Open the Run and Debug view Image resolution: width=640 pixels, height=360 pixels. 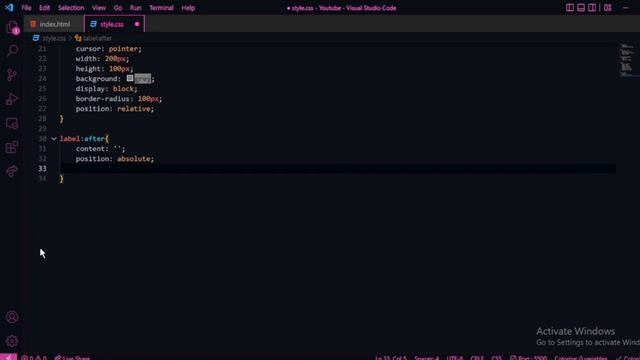coord(12,99)
